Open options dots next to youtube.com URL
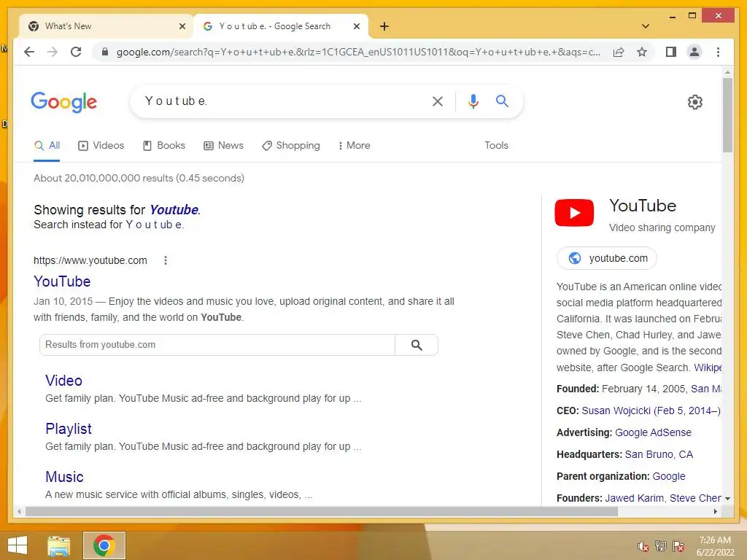Screen dimensions: 747x560 coord(166,260)
